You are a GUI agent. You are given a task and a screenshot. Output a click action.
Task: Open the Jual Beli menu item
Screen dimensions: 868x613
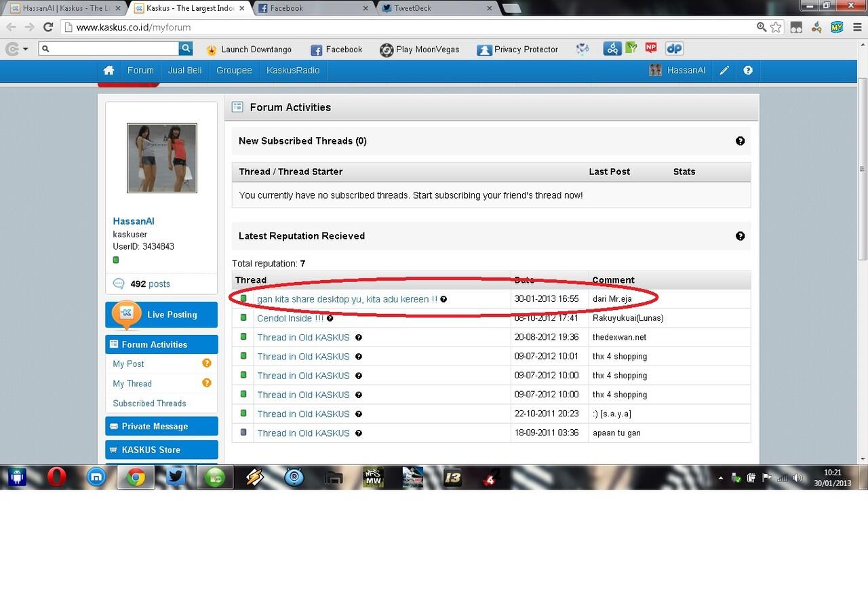point(185,71)
